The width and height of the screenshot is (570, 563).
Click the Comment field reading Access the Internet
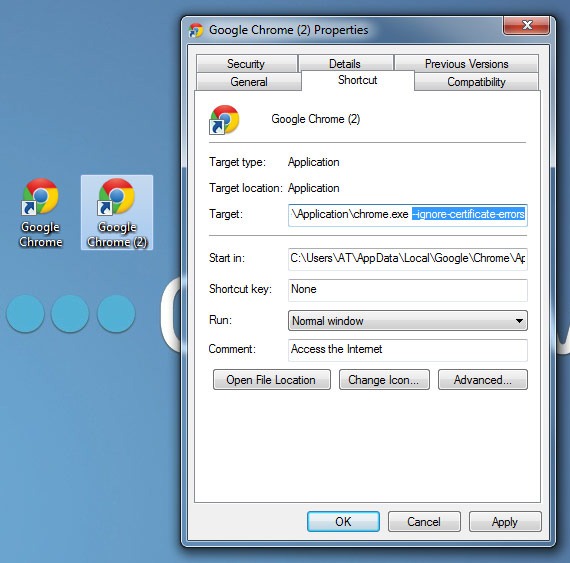coord(408,350)
